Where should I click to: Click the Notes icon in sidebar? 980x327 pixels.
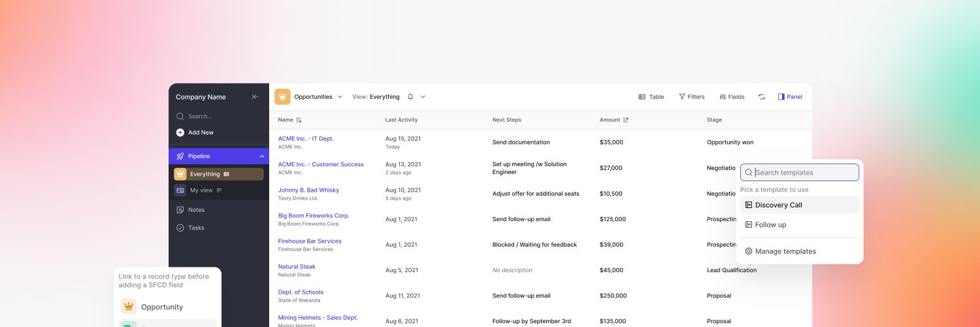click(x=180, y=210)
